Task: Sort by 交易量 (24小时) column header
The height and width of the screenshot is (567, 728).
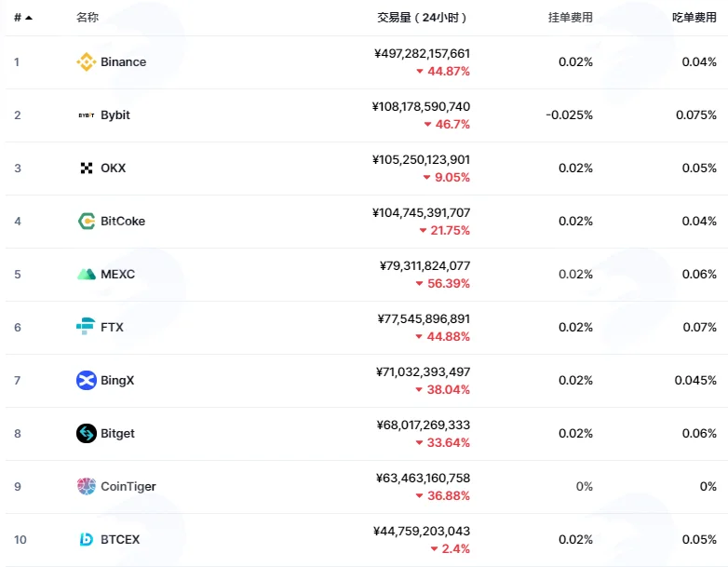Action: tap(422, 18)
